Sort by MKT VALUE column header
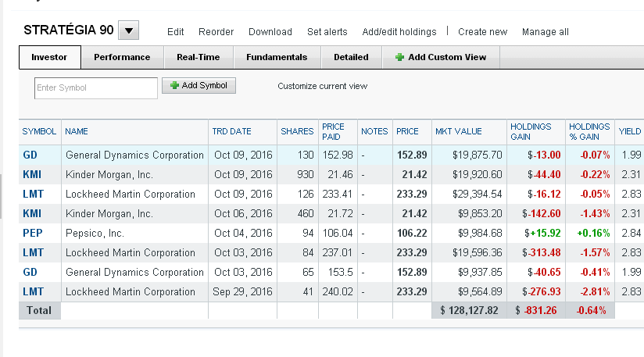Viewport: 644px width, 357px height. [x=458, y=131]
